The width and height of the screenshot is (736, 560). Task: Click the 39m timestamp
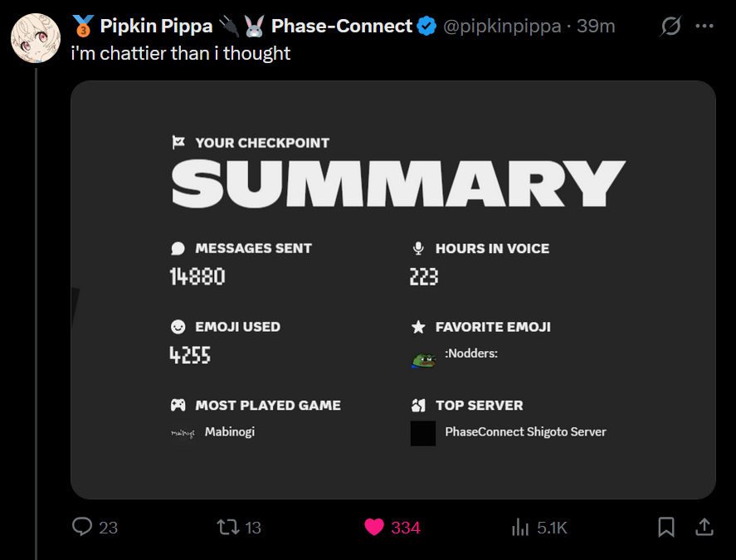596,27
